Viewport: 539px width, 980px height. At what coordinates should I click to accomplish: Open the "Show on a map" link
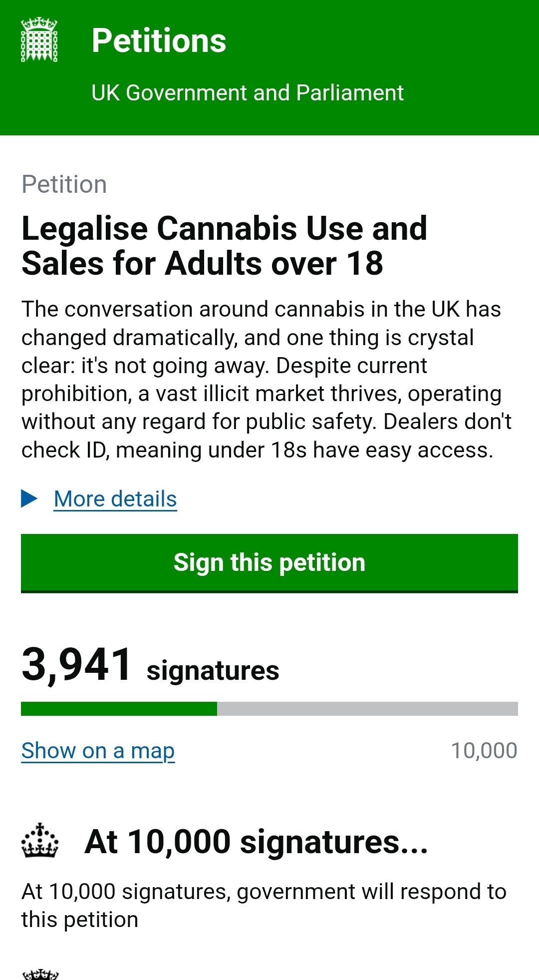coord(98,750)
